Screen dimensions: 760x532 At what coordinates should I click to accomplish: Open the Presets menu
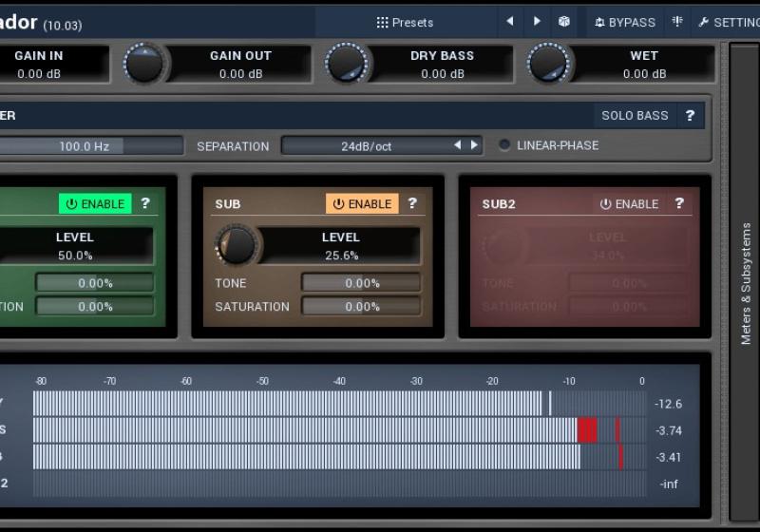(x=405, y=22)
